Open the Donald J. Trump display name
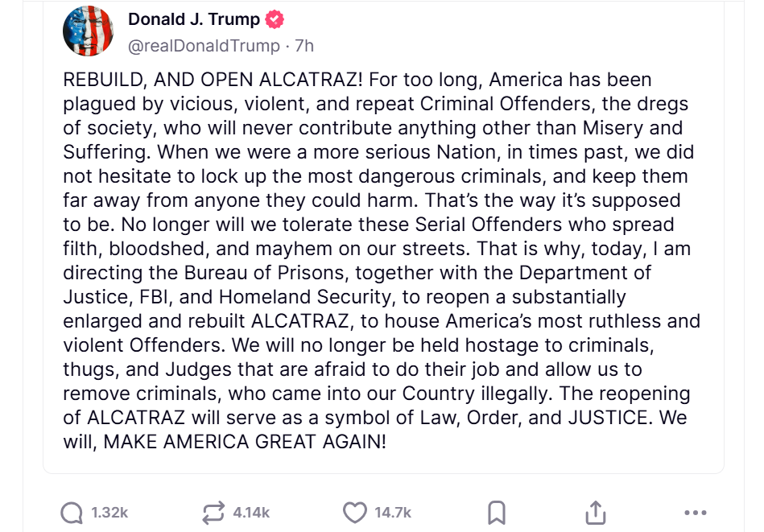764x532 pixels. pos(194,20)
